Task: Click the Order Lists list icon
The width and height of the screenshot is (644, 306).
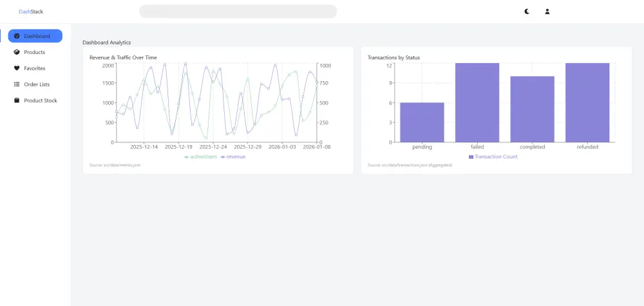Action: (17, 84)
